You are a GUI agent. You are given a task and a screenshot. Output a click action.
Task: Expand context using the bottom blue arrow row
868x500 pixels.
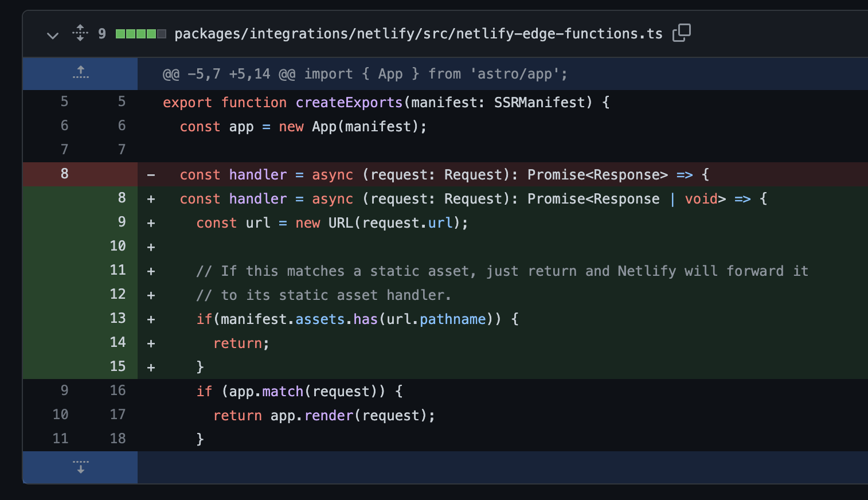80,467
